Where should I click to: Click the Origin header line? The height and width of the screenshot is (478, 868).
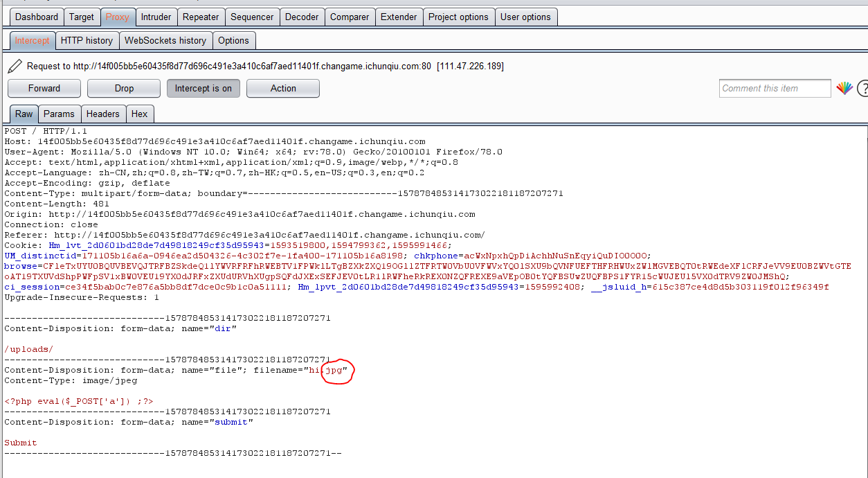pos(239,214)
